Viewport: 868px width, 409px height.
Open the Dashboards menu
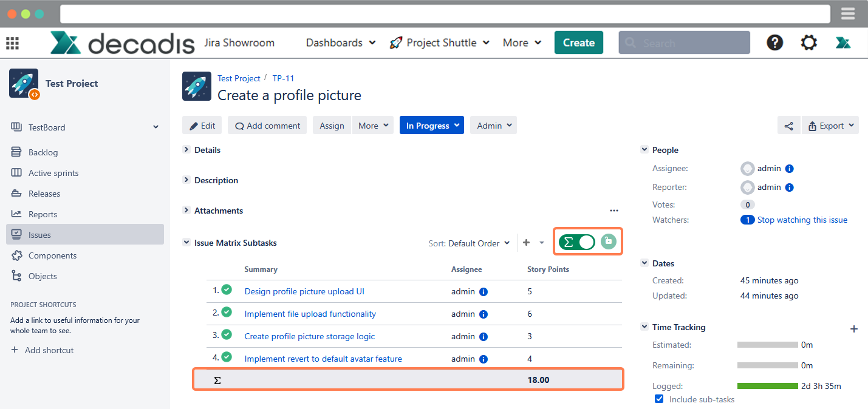click(340, 42)
